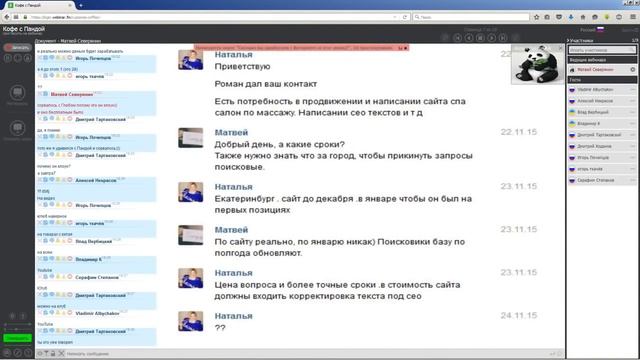Click the bottom-left round icon in sidebar
Viewport: 640px width, 360px height.
[7, 353]
